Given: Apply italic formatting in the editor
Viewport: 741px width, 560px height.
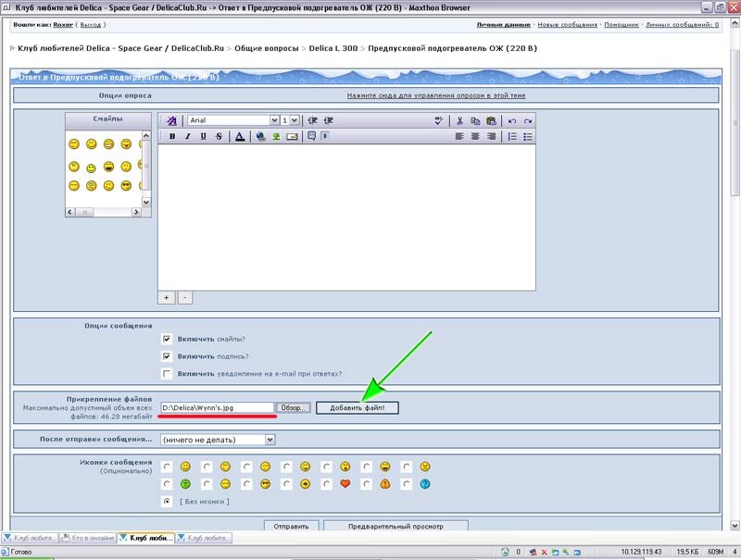Looking at the screenshot, I should click(187, 136).
